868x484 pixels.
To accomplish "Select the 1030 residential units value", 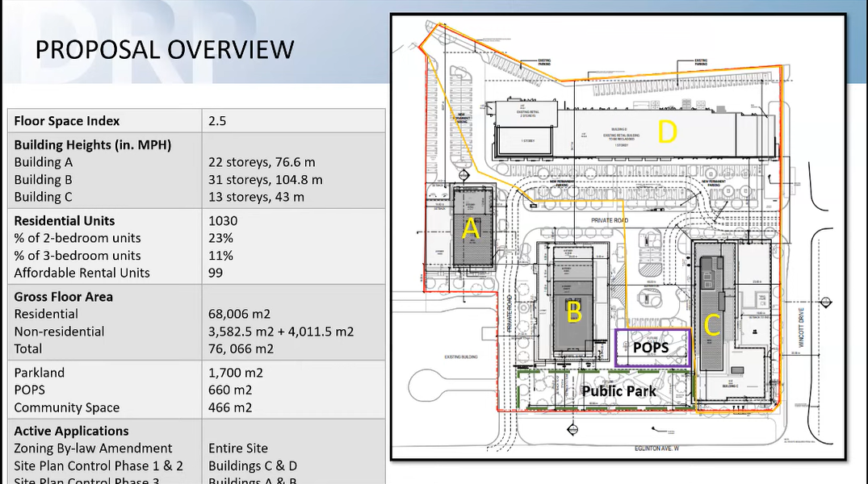I will [x=223, y=221].
